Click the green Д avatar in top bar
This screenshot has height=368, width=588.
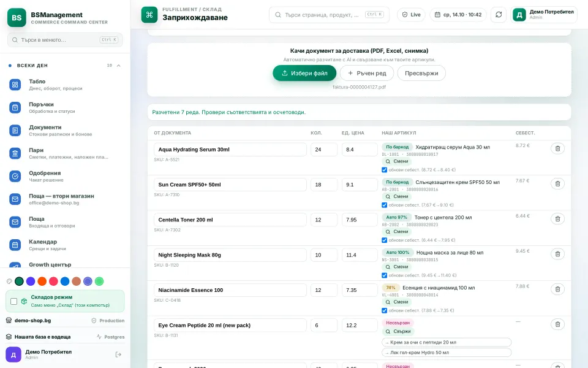pos(519,15)
